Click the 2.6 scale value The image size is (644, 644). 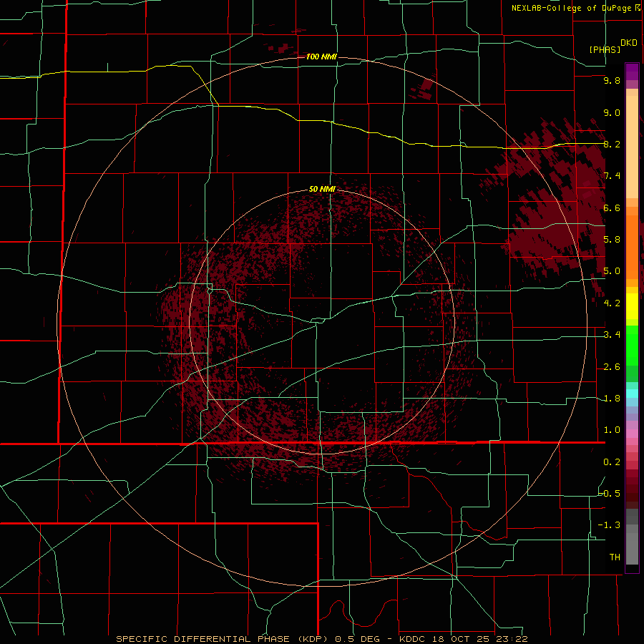(x=612, y=367)
